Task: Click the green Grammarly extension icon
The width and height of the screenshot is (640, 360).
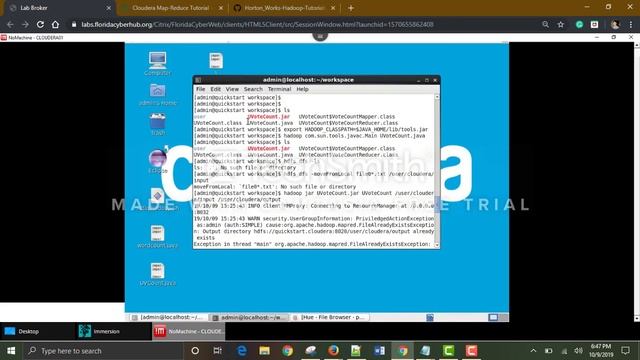Action: (x=579, y=24)
